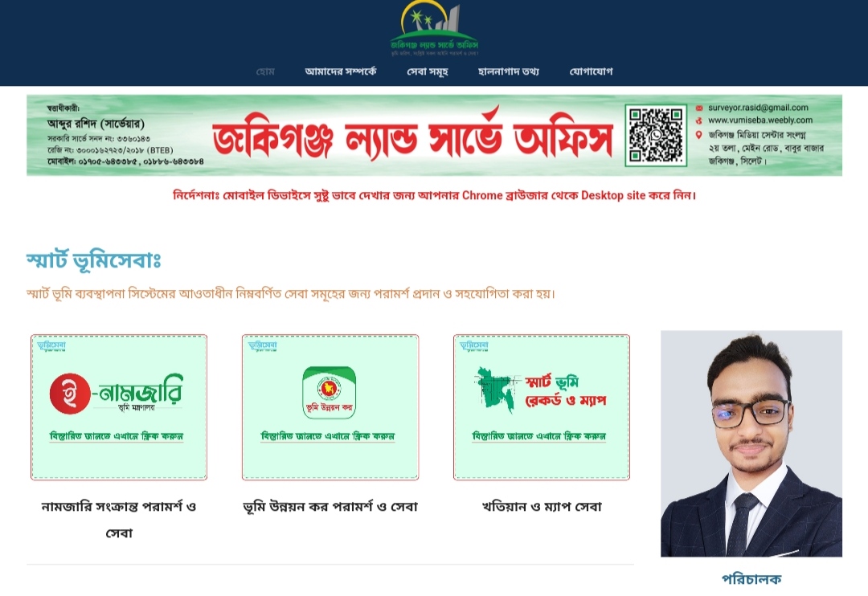Go to হালনাগাদ তথ্য page
Viewport: 868px width, 596px height.
(x=509, y=71)
